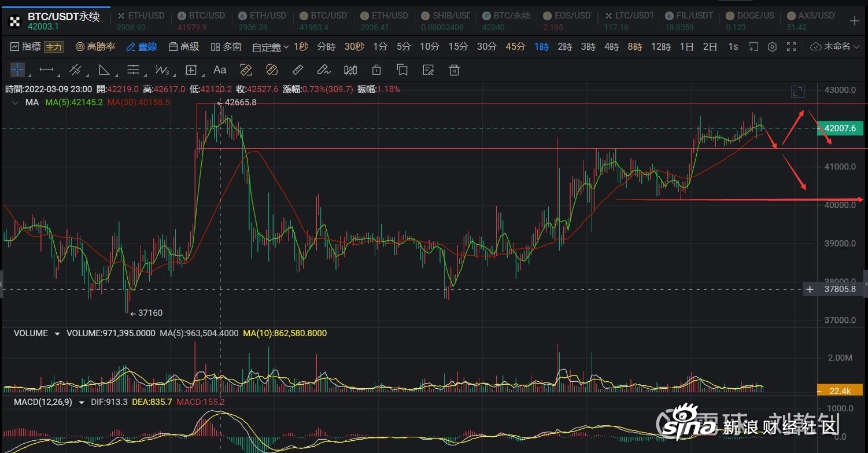Image resolution: width=868 pixels, height=453 pixels.
Task: Select the Aa text annotation tool
Action: tap(220, 70)
